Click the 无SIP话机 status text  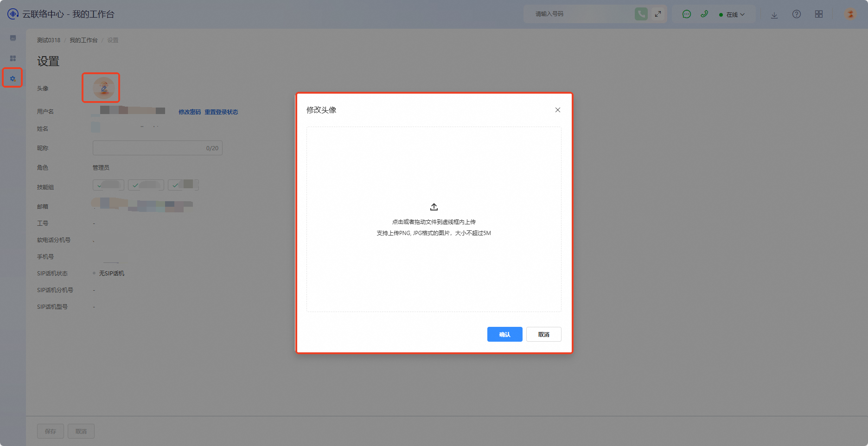[x=112, y=274]
